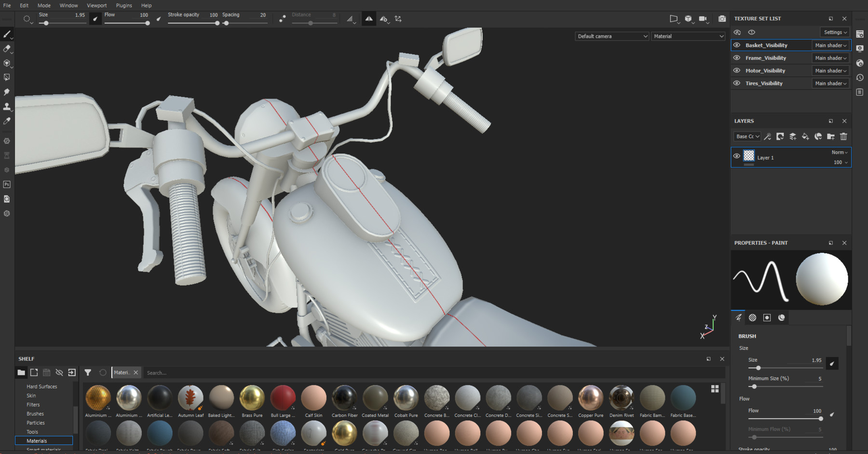Select the Eraser tool
The image size is (868, 454).
(7, 48)
